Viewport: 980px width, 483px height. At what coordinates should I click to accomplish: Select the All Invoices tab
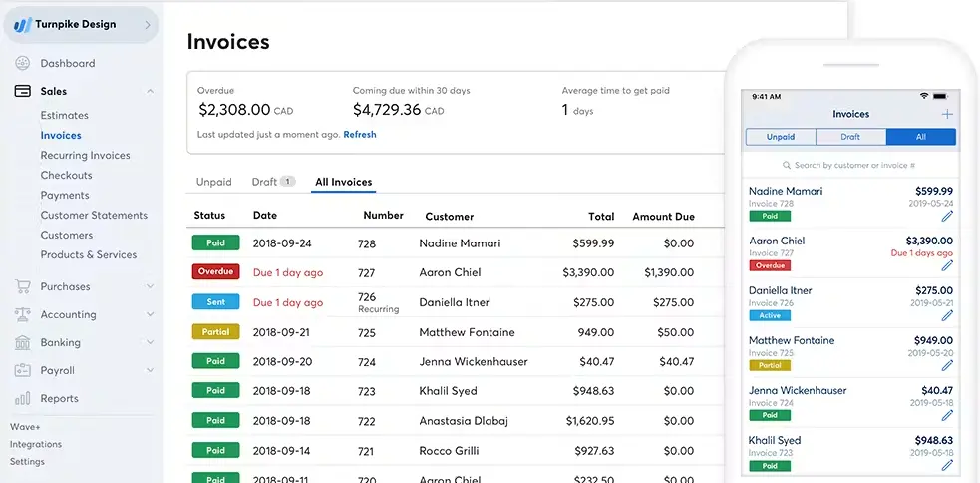(x=343, y=182)
